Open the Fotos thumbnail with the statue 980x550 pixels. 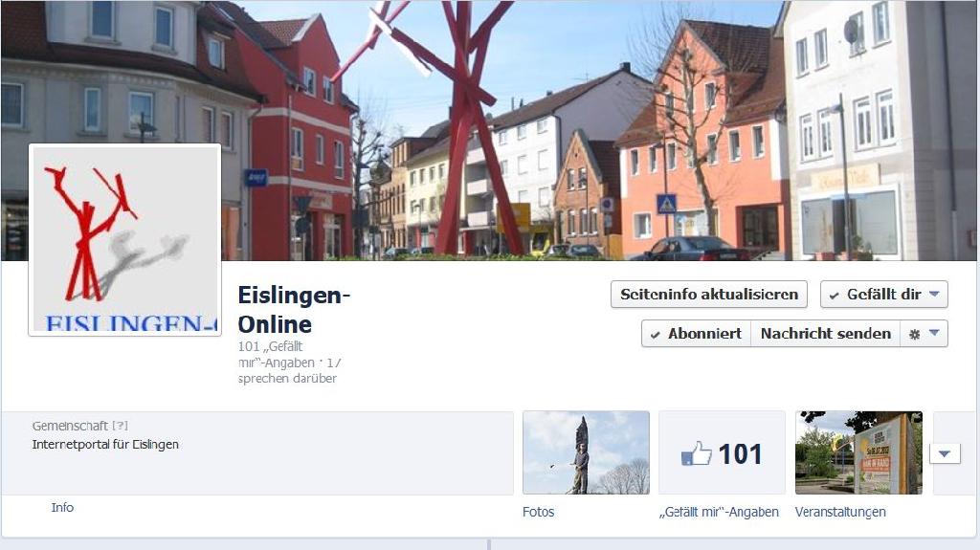click(x=586, y=452)
